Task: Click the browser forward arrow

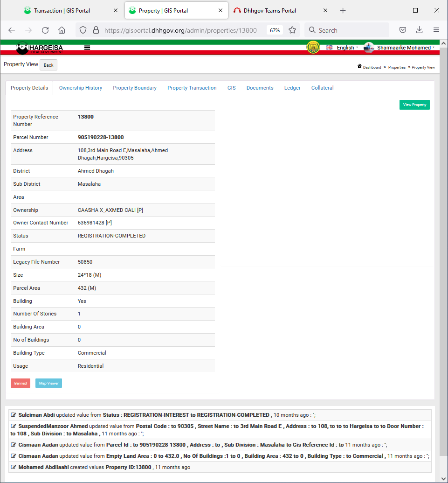Action: click(28, 30)
